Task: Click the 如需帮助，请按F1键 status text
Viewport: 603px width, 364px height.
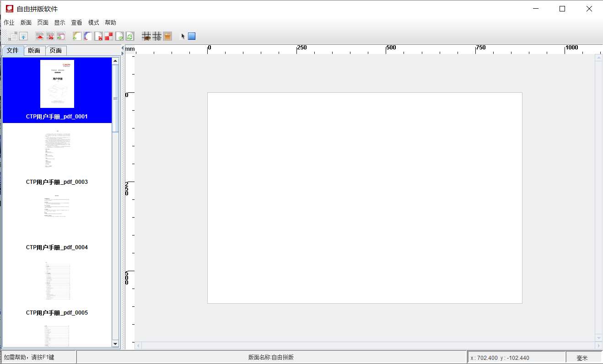Action: 29,357
